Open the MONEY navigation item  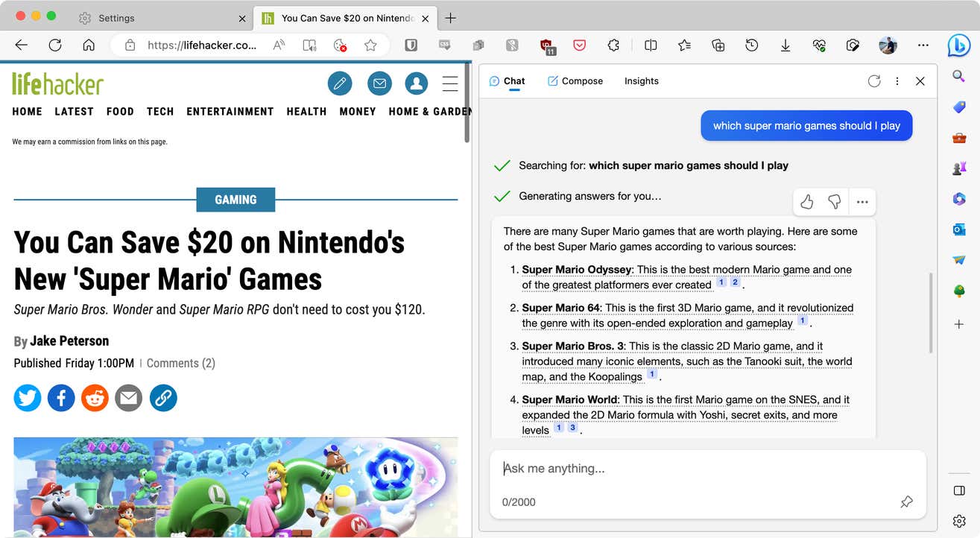click(x=358, y=111)
